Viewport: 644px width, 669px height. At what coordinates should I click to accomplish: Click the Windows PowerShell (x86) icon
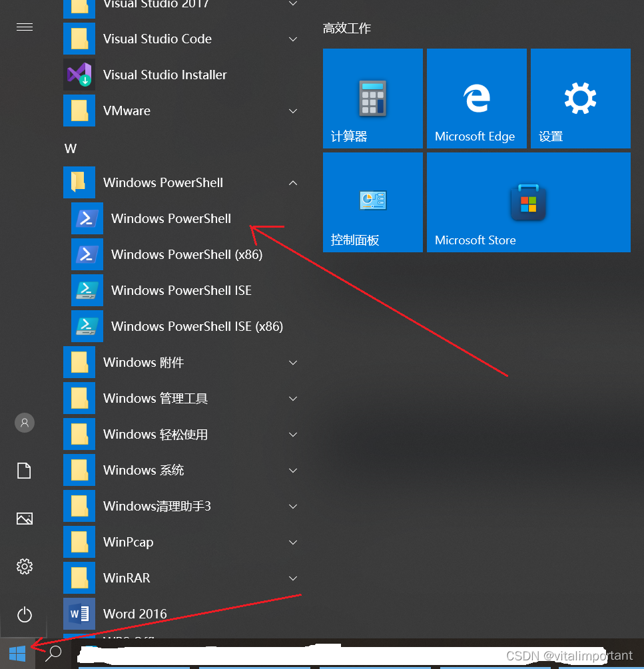[87, 254]
